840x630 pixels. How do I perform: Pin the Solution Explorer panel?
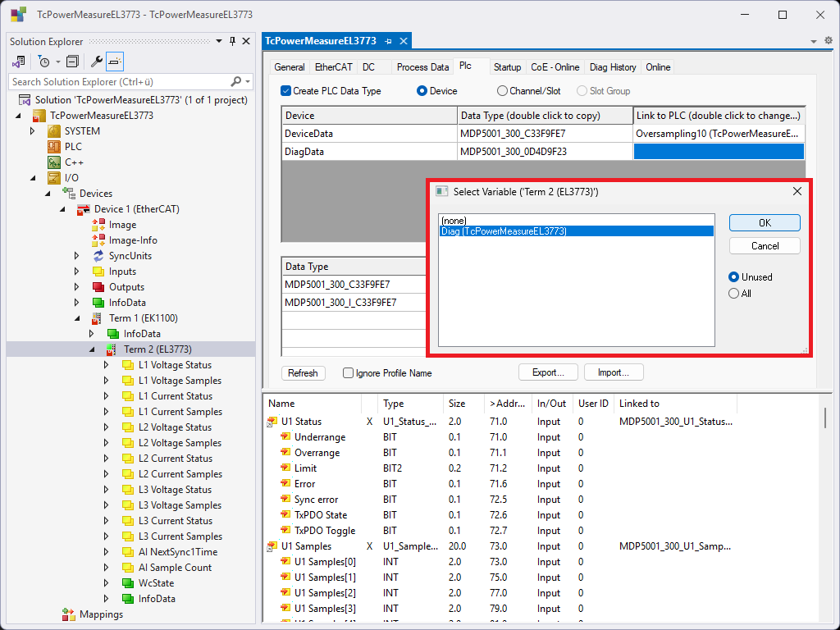[232, 41]
